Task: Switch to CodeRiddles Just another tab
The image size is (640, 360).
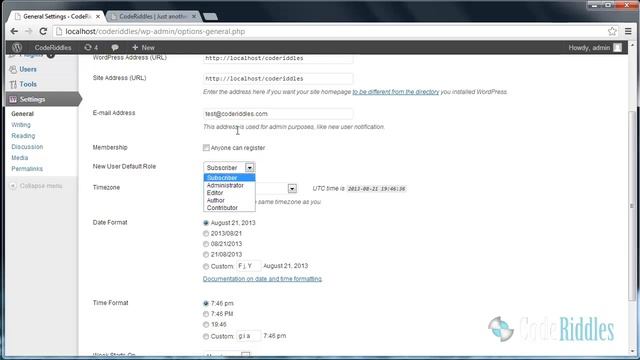Action: coord(153,16)
